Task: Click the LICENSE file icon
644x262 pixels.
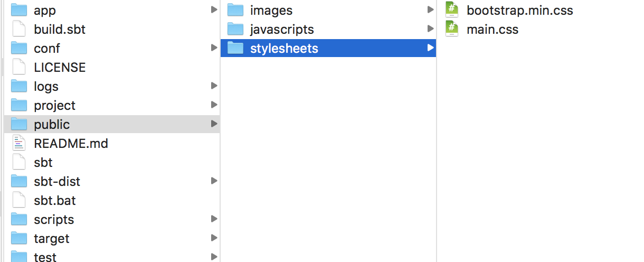Action: coord(19,67)
